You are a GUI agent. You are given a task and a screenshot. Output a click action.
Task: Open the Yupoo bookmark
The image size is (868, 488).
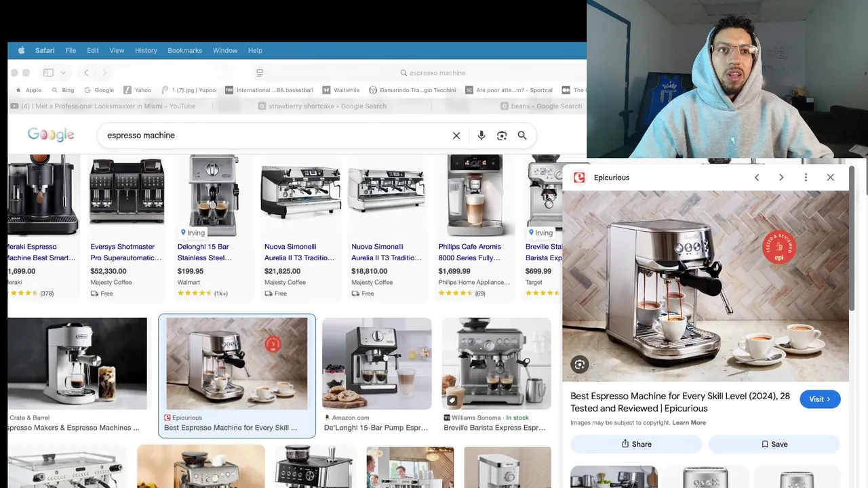189,90
